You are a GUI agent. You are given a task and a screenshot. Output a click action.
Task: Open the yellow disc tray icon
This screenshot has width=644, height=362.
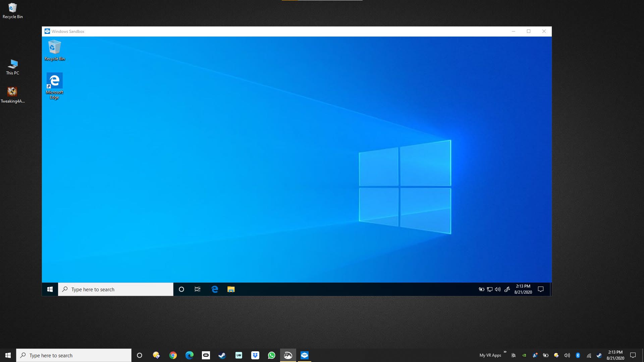[x=556, y=355]
